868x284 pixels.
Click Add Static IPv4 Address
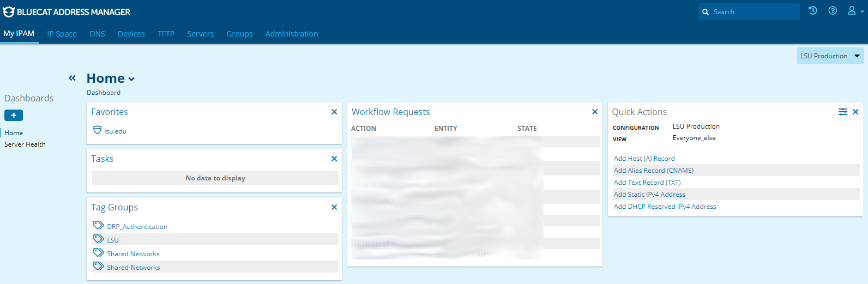point(649,195)
